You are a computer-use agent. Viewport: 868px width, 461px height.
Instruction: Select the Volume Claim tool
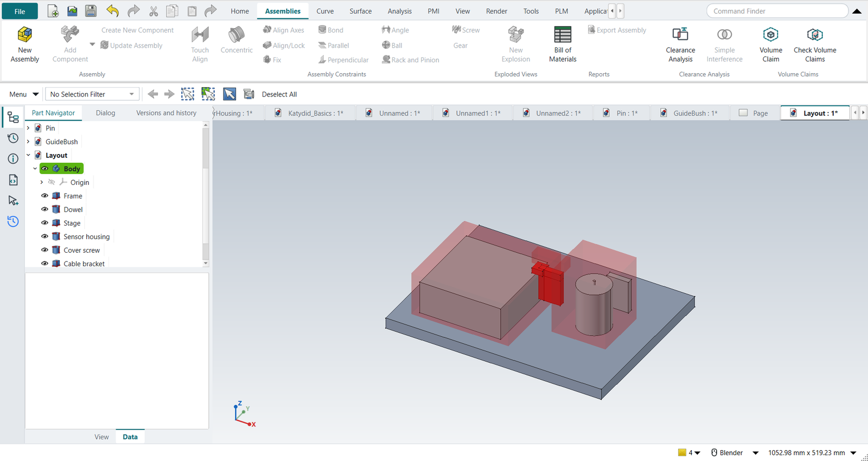(x=771, y=44)
